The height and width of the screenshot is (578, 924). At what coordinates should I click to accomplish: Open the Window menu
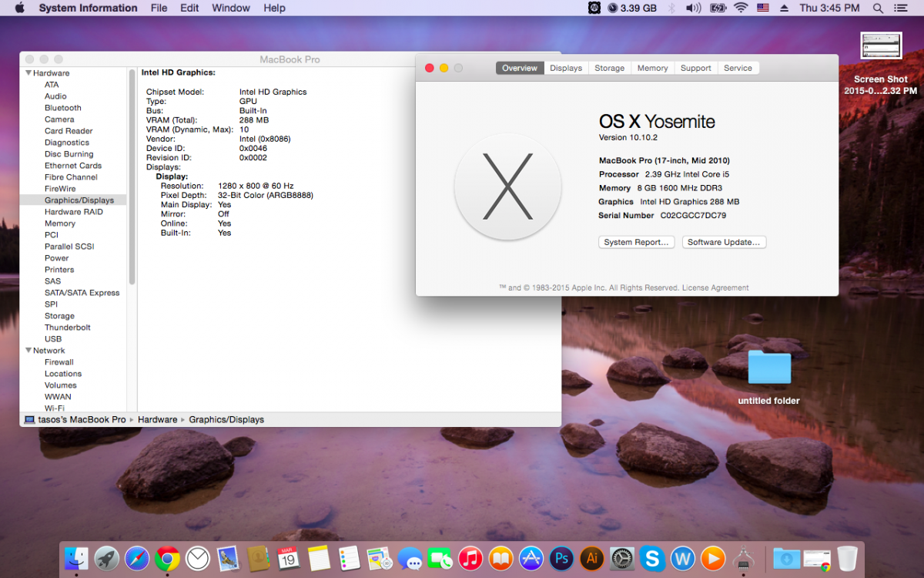[x=231, y=8]
